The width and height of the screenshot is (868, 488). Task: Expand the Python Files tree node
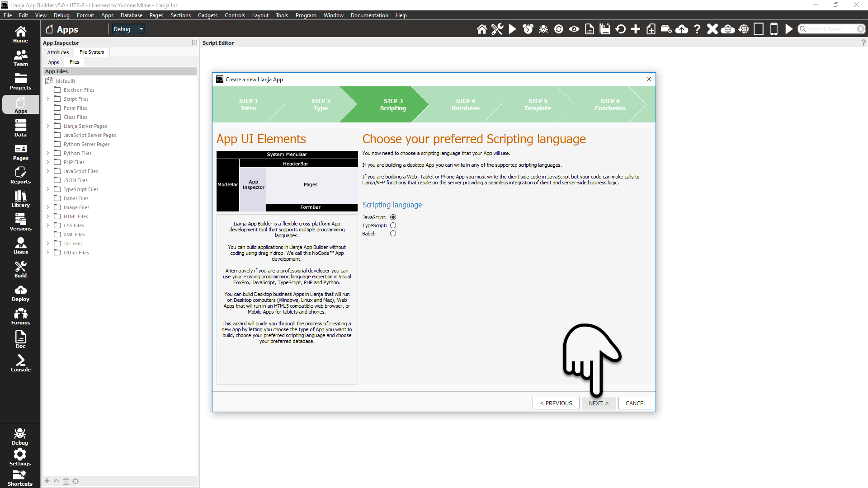[x=48, y=153]
